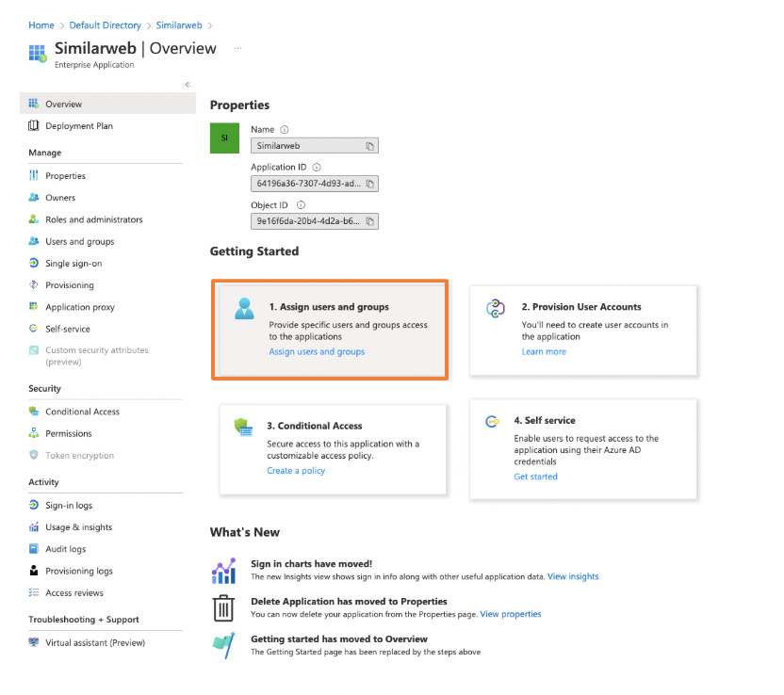The width and height of the screenshot is (784, 695).
Task: Click the Get started link under Self service
Action: tap(535, 477)
